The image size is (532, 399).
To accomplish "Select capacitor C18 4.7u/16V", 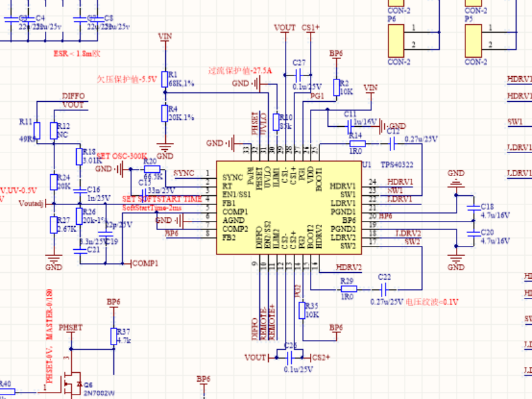I will click(474, 208).
